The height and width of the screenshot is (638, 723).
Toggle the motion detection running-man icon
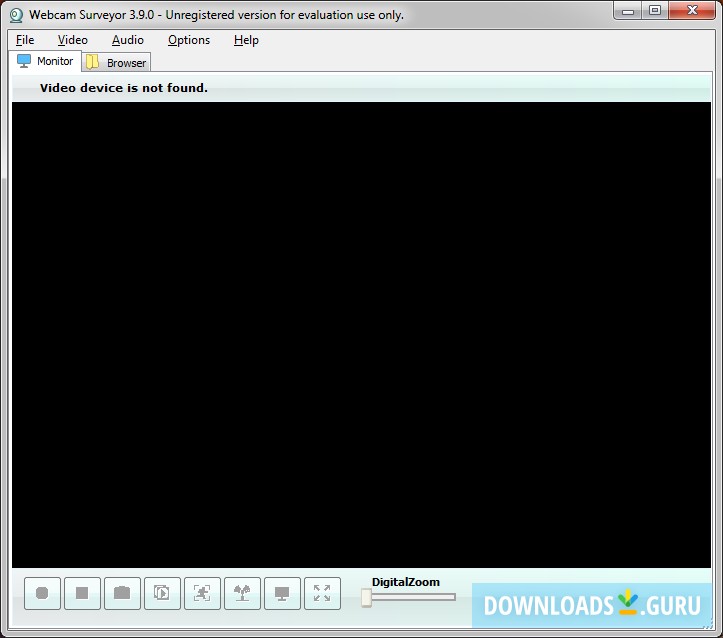pos(202,593)
